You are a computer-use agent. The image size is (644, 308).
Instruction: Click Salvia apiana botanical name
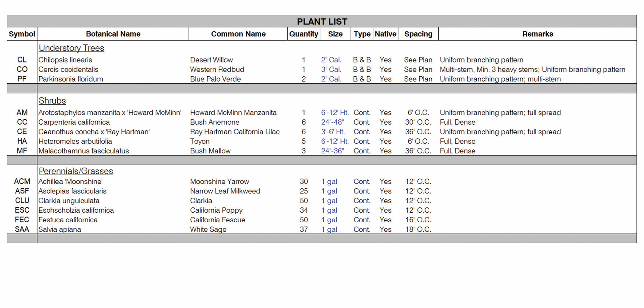click(x=60, y=229)
